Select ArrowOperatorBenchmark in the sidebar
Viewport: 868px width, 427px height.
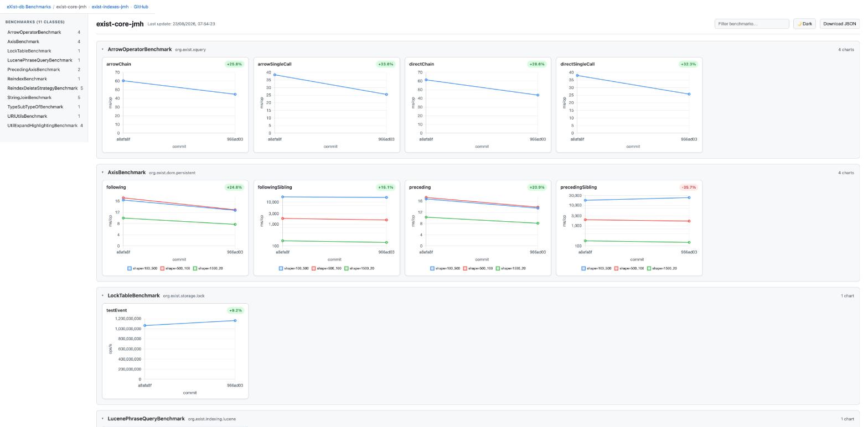(x=44, y=32)
